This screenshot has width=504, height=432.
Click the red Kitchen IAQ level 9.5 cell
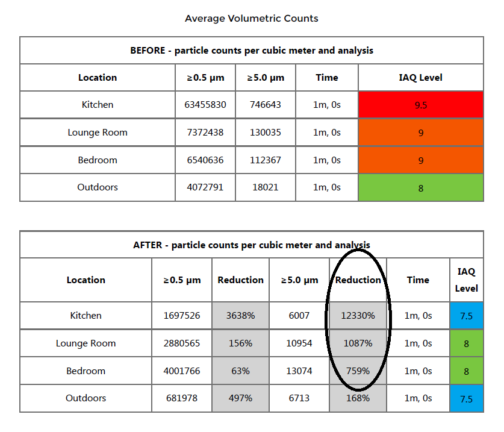click(x=420, y=105)
